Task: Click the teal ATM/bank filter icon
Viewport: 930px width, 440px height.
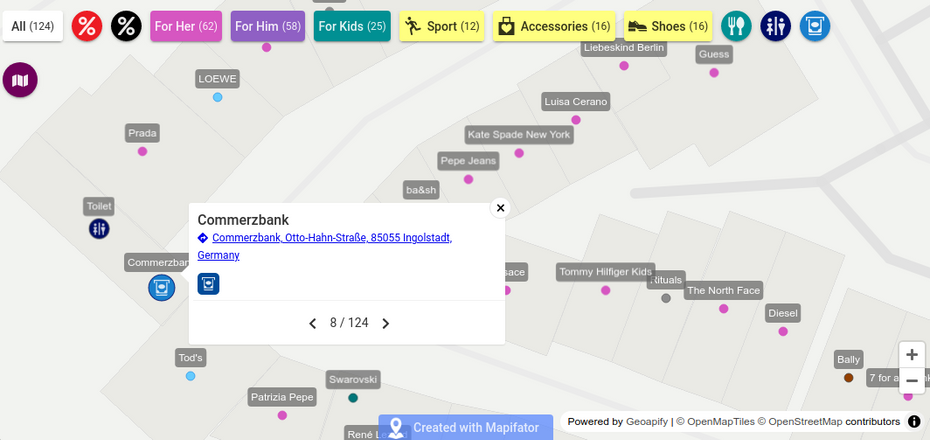Action: coord(816,26)
